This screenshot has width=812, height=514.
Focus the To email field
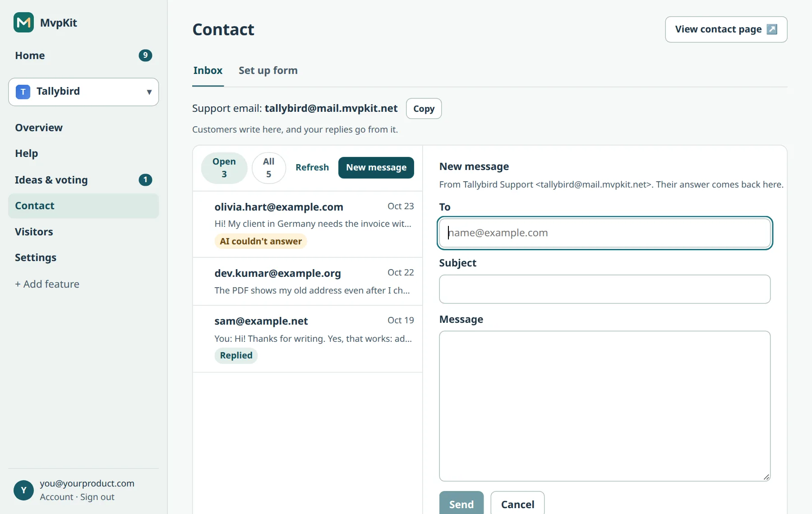(x=604, y=233)
